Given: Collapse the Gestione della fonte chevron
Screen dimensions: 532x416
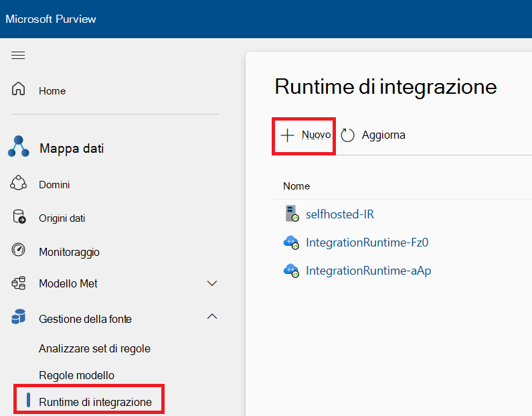Looking at the screenshot, I should [212, 316].
